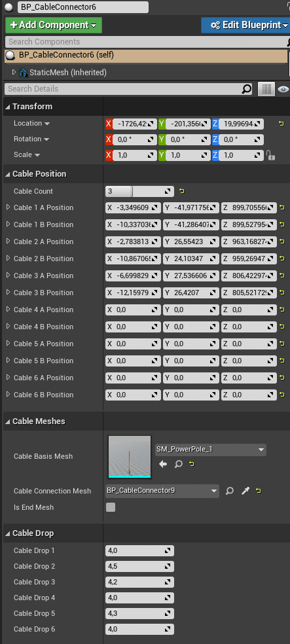The width and height of the screenshot is (290, 644).
Task: Expand Cable 1 A Position property
Action: point(8,207)
